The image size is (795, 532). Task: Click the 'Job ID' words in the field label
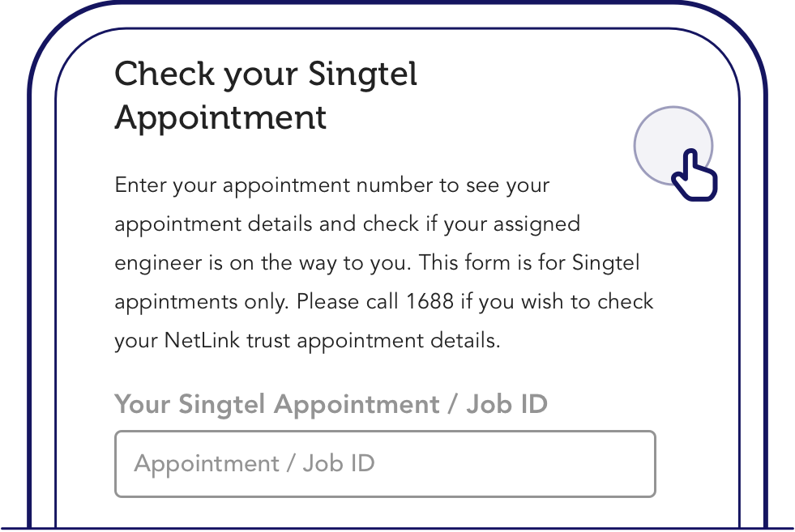(x=507, y=404)
